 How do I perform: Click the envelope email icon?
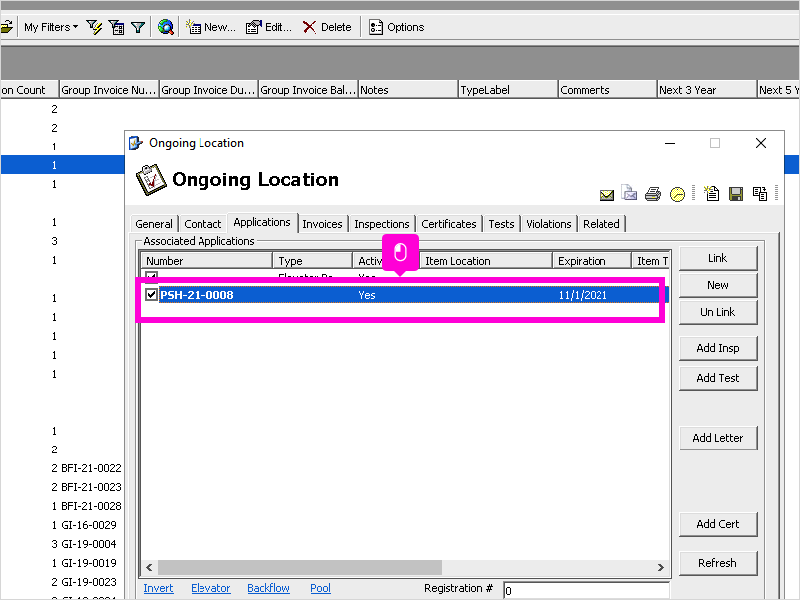pos(607,195)
